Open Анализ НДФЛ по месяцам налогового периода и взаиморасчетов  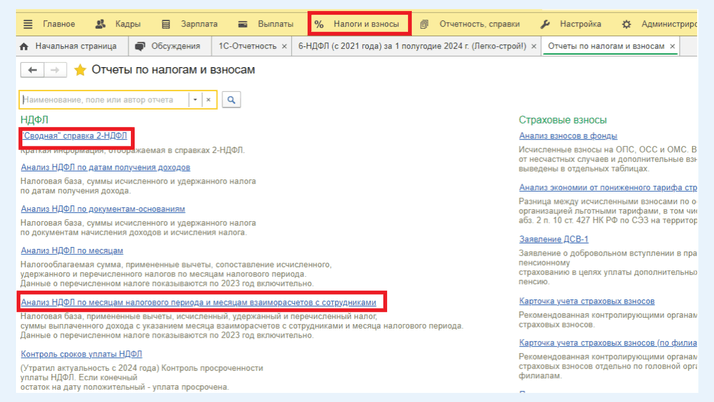[199, 302]
